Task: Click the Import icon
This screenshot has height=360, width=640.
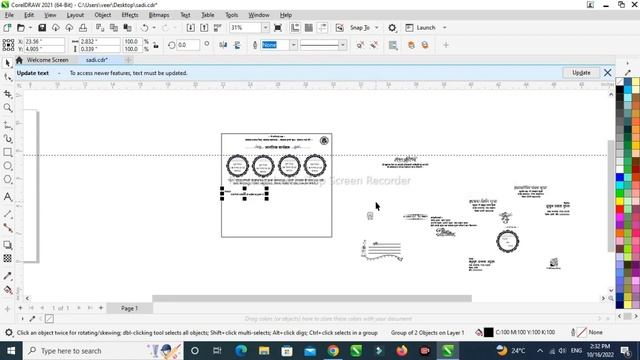Action: point(191,28)
